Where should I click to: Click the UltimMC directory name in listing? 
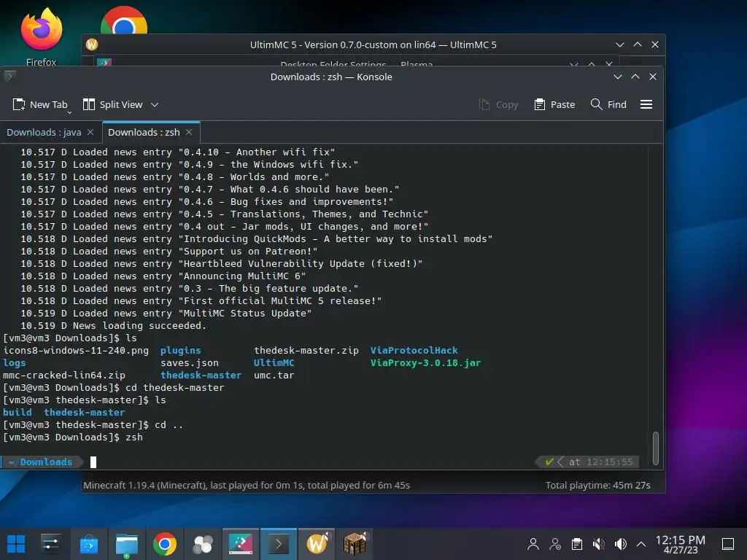click(274, 363)
